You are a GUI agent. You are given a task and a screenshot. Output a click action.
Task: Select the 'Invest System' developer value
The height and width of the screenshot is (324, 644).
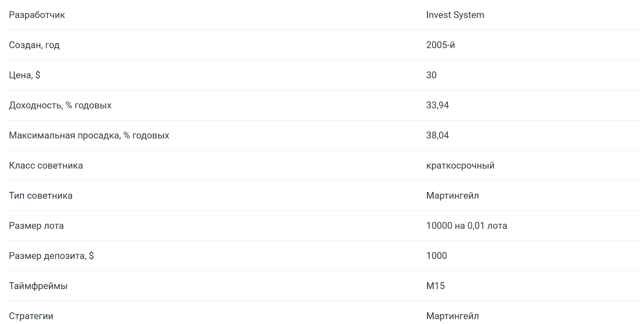tap(455, 15)
